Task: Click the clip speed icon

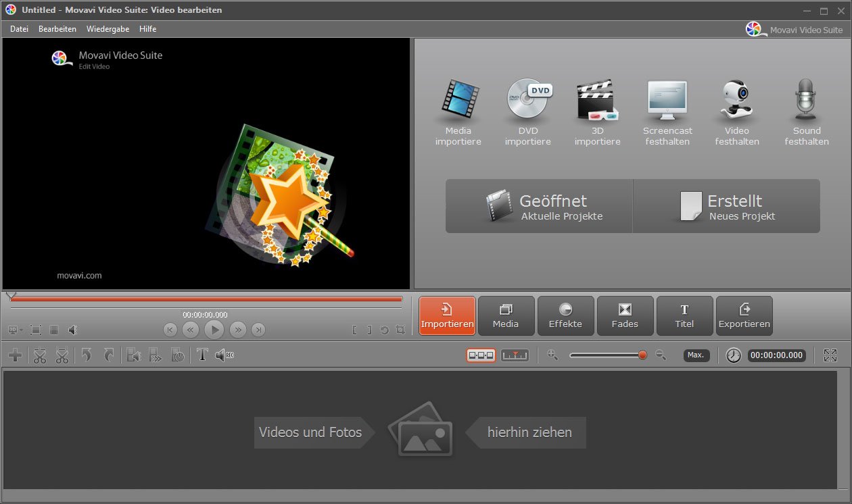Action: [156, 355]
